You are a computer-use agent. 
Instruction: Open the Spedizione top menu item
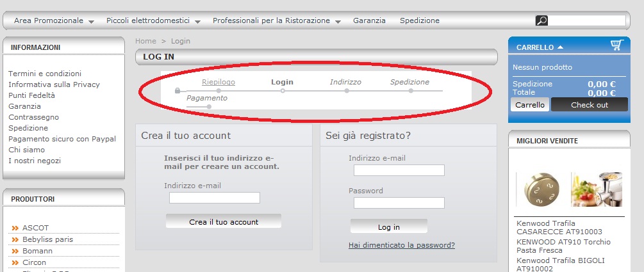[x=419, y=20]
